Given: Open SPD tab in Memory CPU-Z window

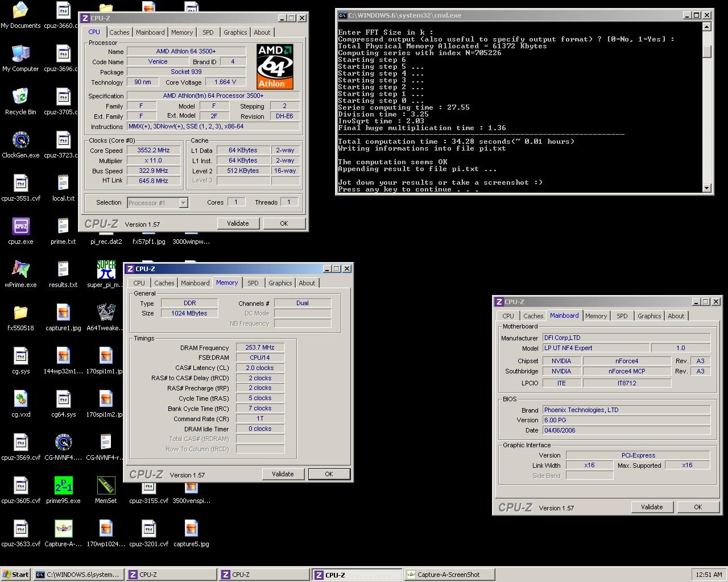Looking at the screenshot, I should tap(253, 283).
